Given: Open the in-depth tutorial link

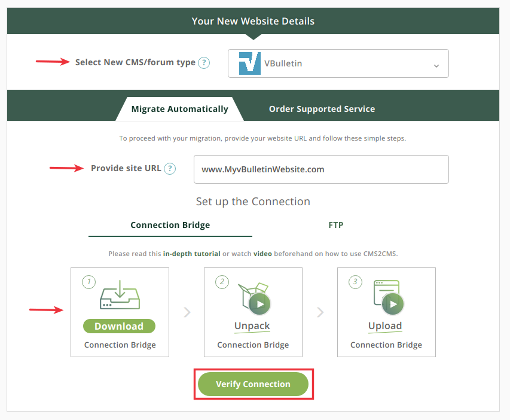Looking at the screenshot, I should 191,254.
